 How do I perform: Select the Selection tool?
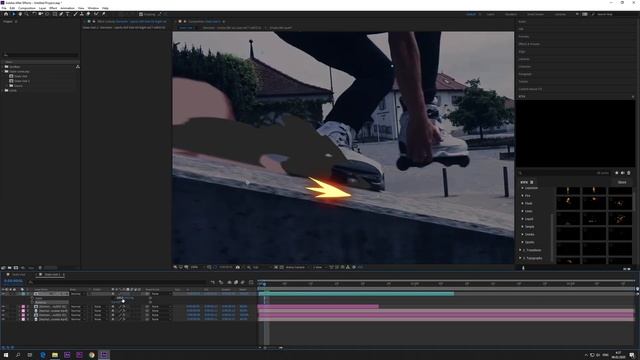coord(13,14)
